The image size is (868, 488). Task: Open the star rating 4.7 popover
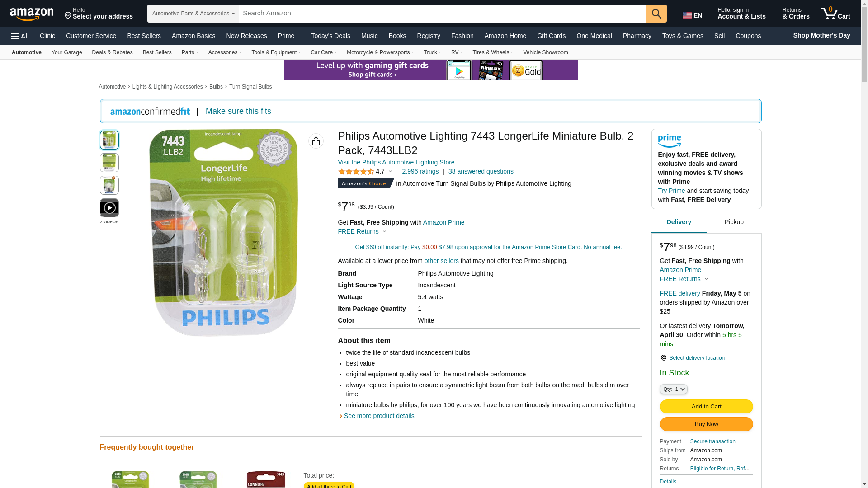(365, 172)
